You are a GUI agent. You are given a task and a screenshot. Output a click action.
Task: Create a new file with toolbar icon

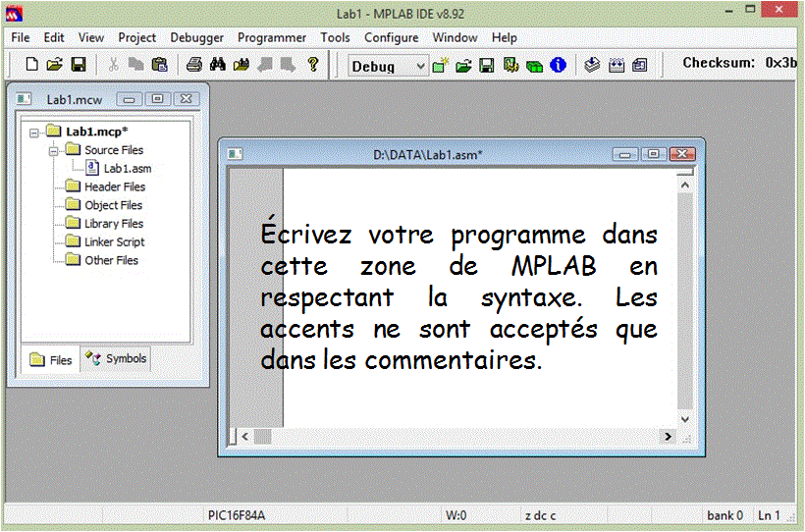(31, 64)
